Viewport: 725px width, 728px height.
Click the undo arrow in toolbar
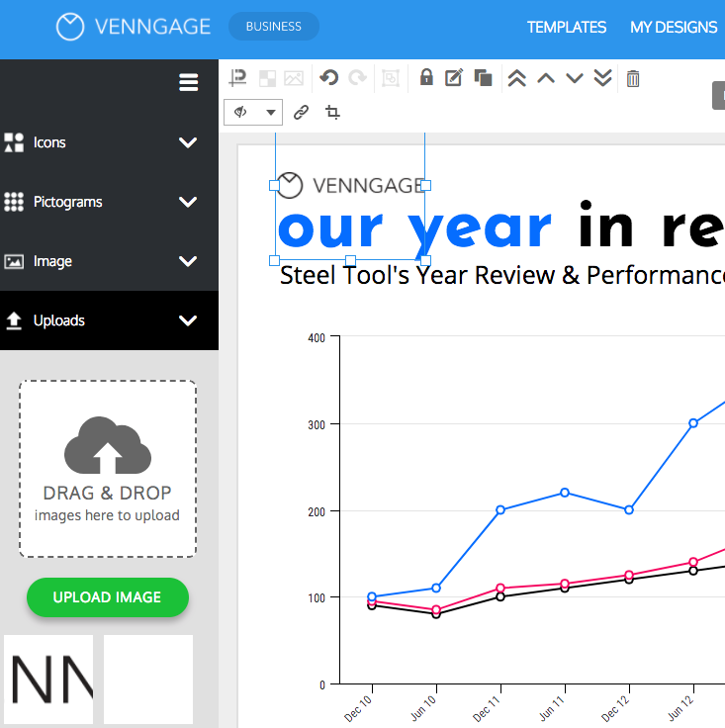(328, 78)
